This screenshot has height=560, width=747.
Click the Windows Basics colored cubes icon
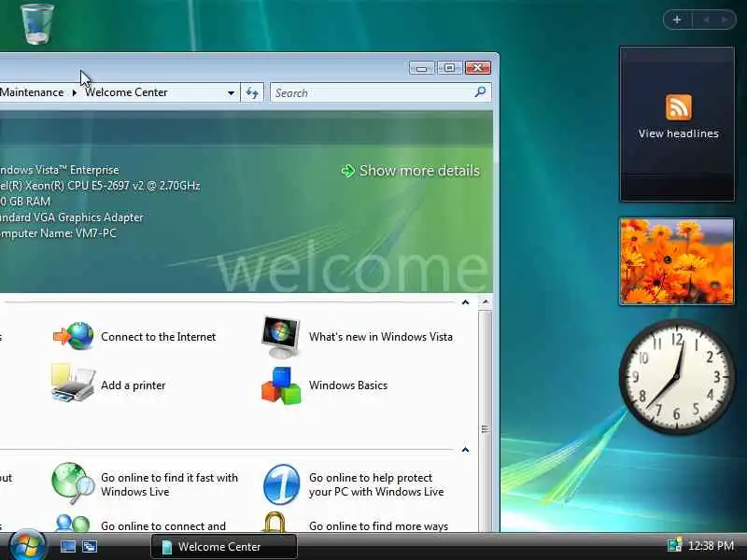[281, 385]
